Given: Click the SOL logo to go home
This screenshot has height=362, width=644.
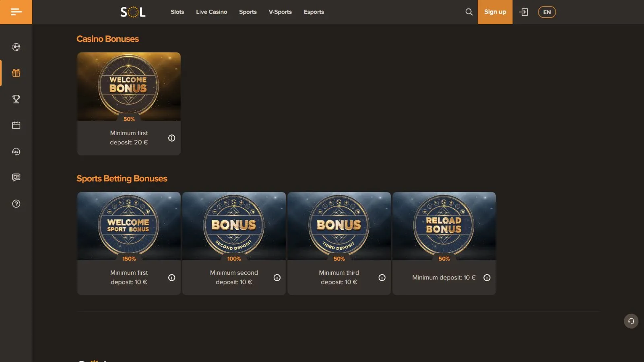Looking at the screenshot, I should 133,12.
